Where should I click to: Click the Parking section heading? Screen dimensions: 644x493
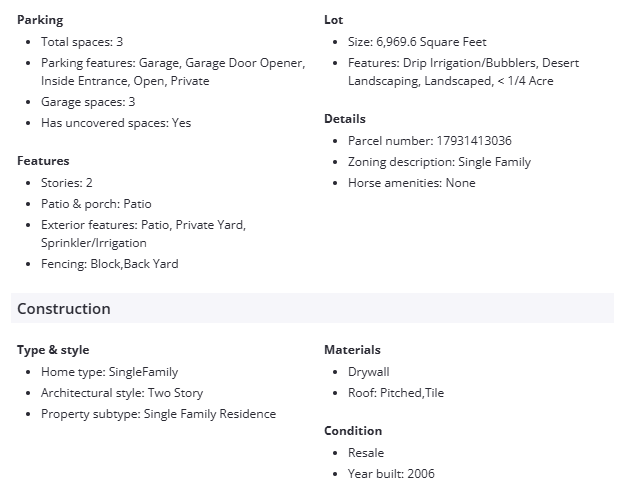40,20
